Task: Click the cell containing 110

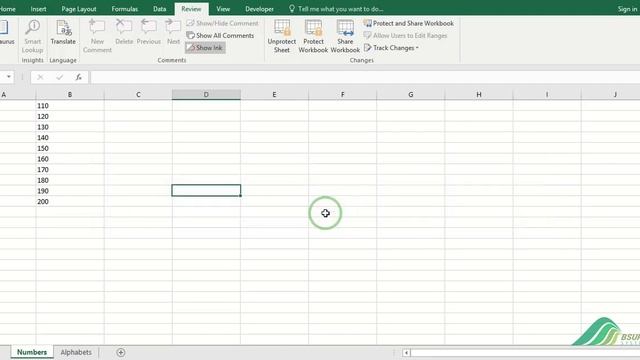Action: click(x=70, y=106)
